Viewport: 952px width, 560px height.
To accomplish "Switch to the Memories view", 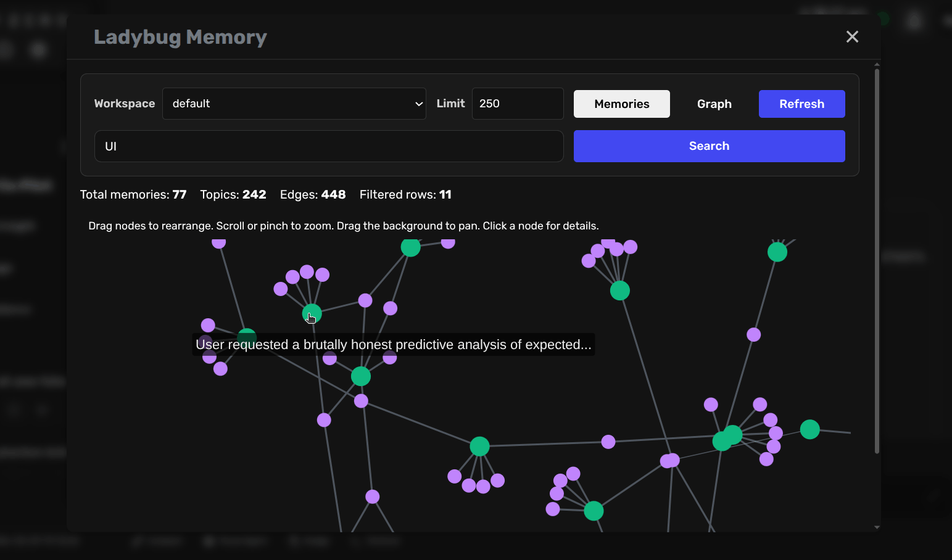I will pyautogui.click(x=622, y=104).
